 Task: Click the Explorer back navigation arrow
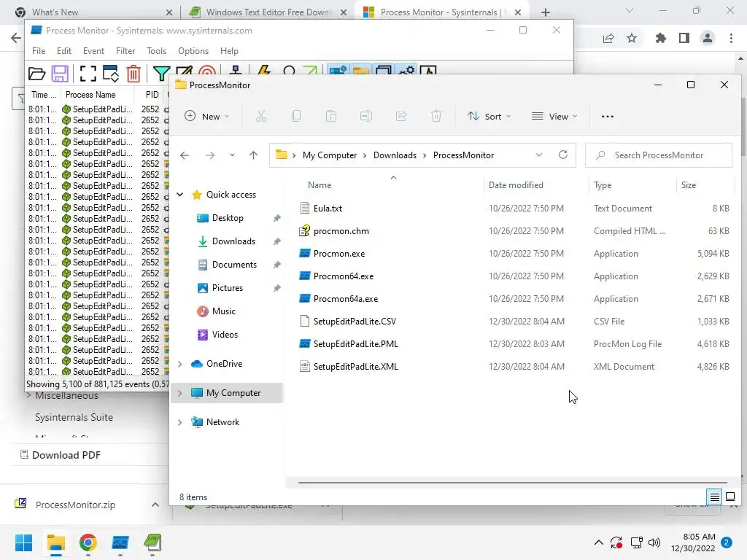(185, 155)
